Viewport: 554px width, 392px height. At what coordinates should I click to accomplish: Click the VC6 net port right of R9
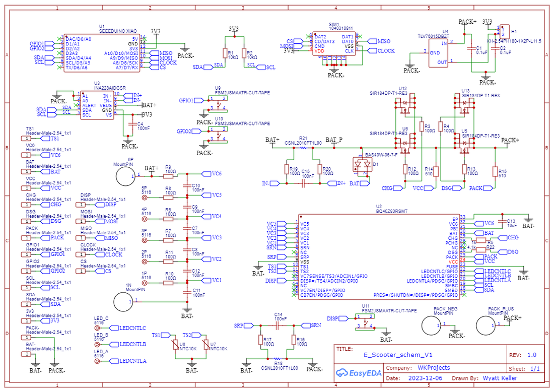coord(212,173)
